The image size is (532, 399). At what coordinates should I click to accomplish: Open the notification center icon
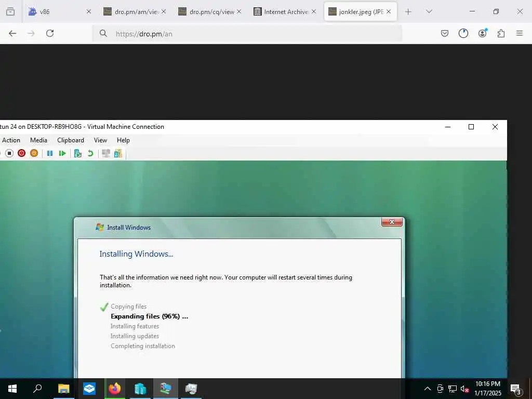pos(515,389)
